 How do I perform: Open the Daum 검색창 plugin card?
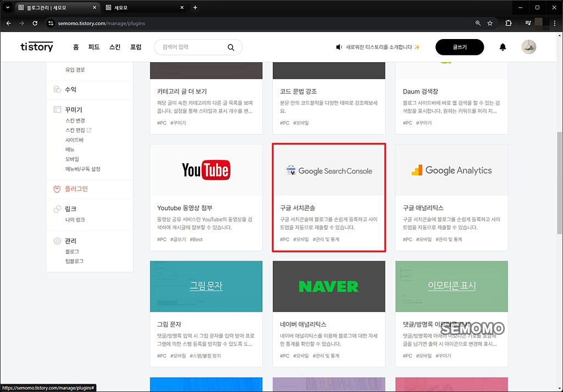coord(452,98)
